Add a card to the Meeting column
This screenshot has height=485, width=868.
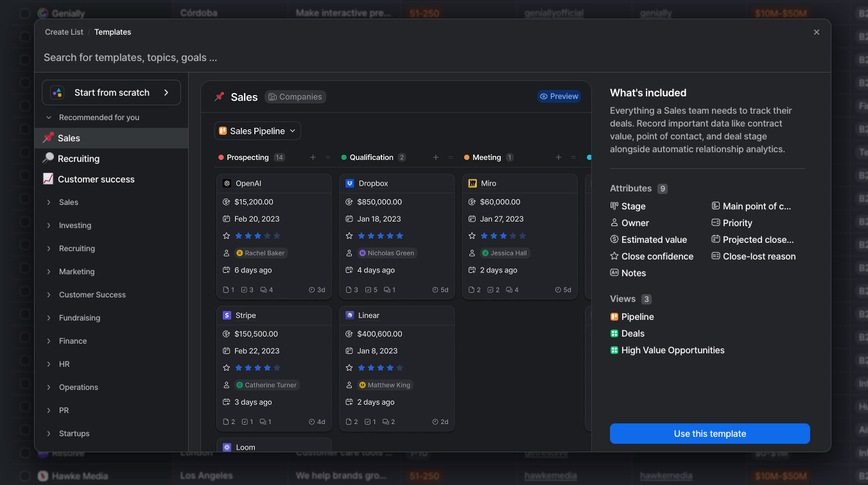point(559,157)
